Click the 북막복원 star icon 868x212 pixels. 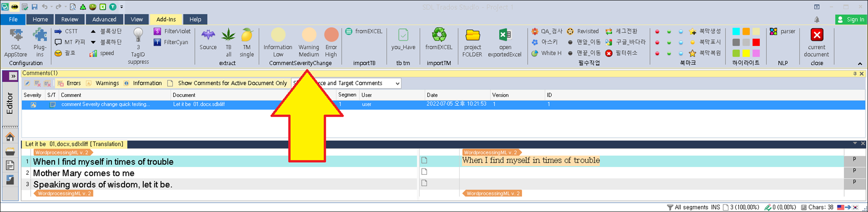coord(693,53)
